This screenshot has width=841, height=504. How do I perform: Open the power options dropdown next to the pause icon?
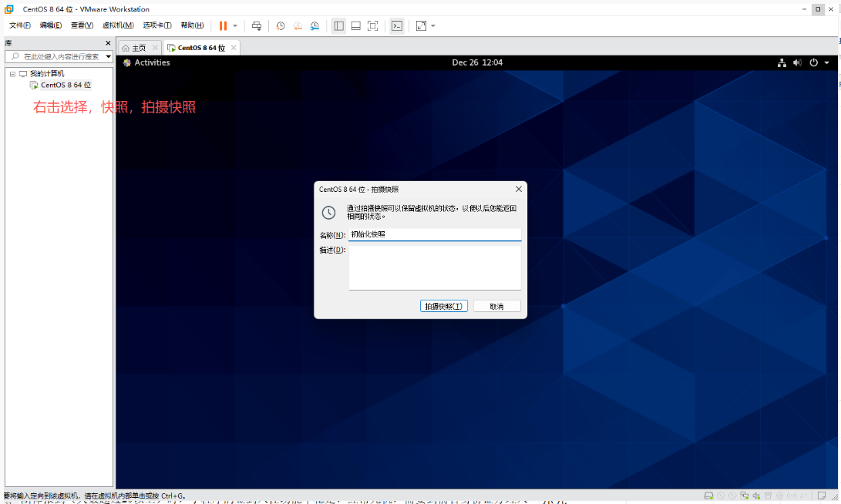pos(235,25)
